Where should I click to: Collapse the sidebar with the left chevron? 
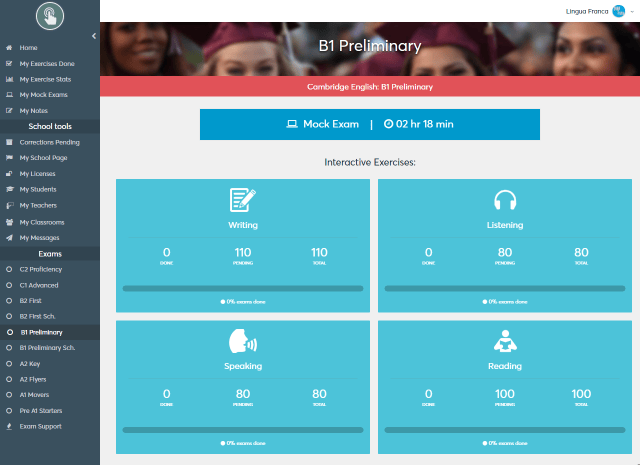click(x=94, y=36)
